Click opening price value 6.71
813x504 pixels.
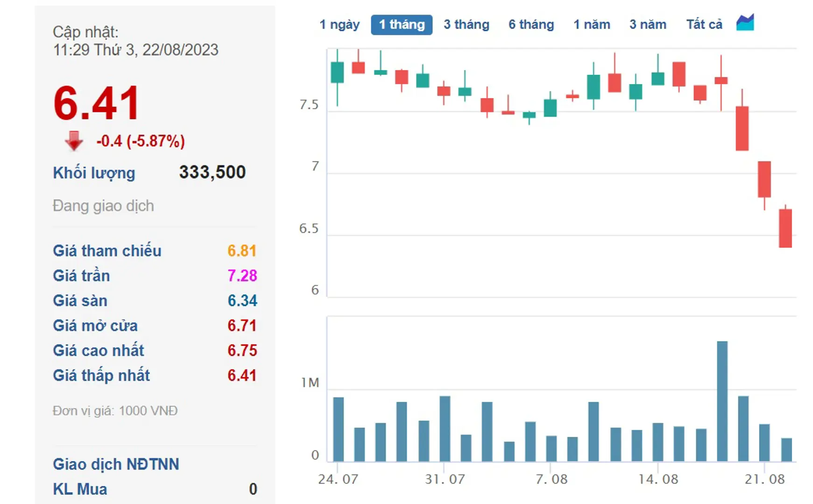[x=242, y=326]
